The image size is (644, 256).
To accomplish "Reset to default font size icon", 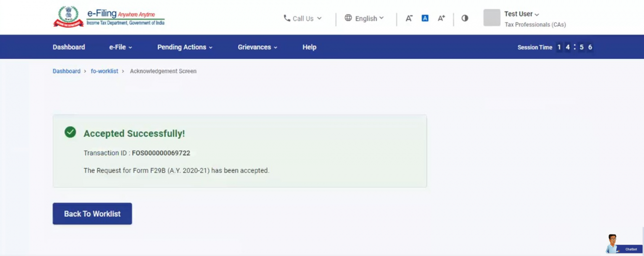I will [x=425, y=18].
